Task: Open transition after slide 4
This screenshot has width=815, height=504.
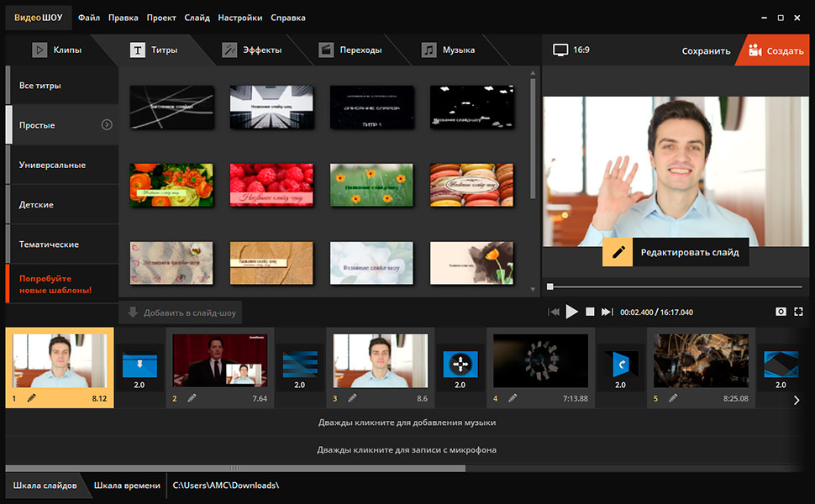Action: pyautogui.click(x=621, y=365)
